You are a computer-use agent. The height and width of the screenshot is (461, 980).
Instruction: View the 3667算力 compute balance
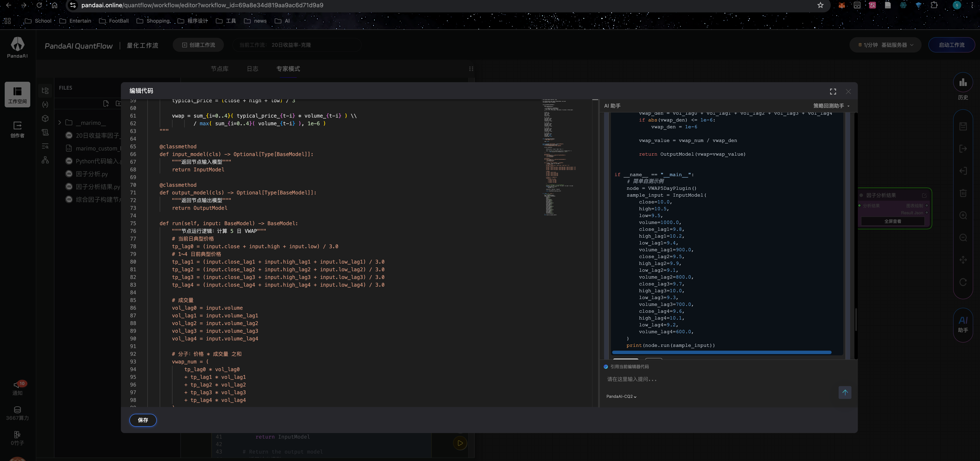[x=17, y=413]
